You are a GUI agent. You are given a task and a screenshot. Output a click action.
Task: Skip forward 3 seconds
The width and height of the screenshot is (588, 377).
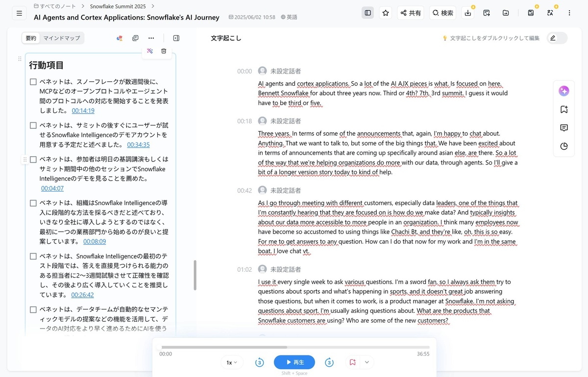(x=329, y=362)
